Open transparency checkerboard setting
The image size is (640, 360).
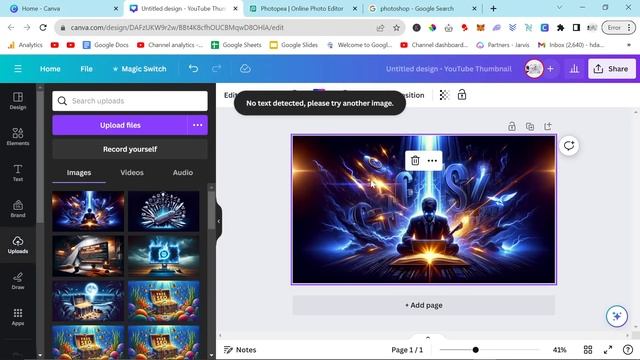click(x=444, y=95)
